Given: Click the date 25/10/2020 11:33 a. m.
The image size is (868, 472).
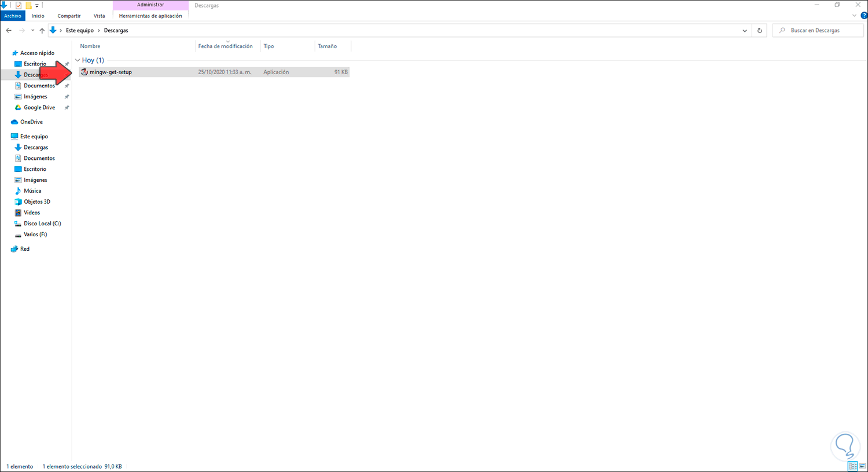Looking at the screenshot, I should click(225, 72).
